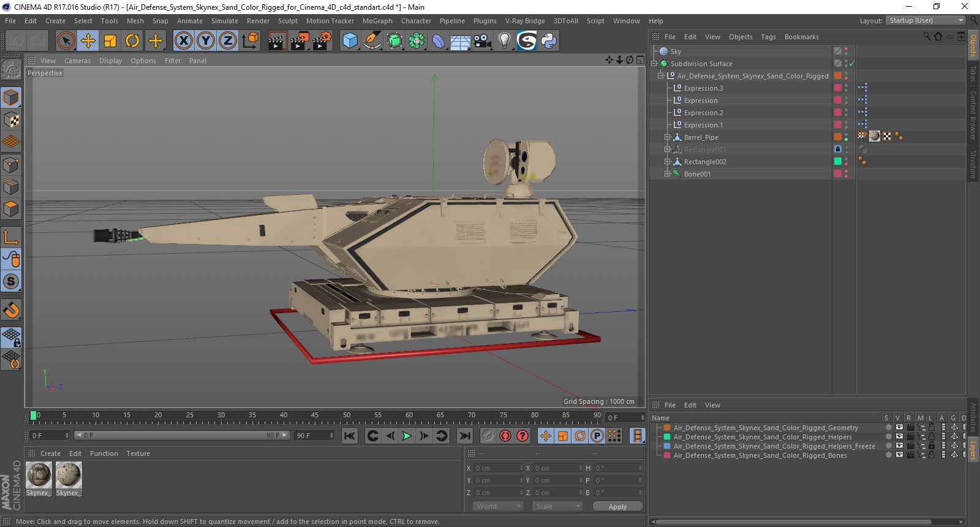980x527 pixels.
Task: Toggle X axis lock
Action: pos(183,41)
